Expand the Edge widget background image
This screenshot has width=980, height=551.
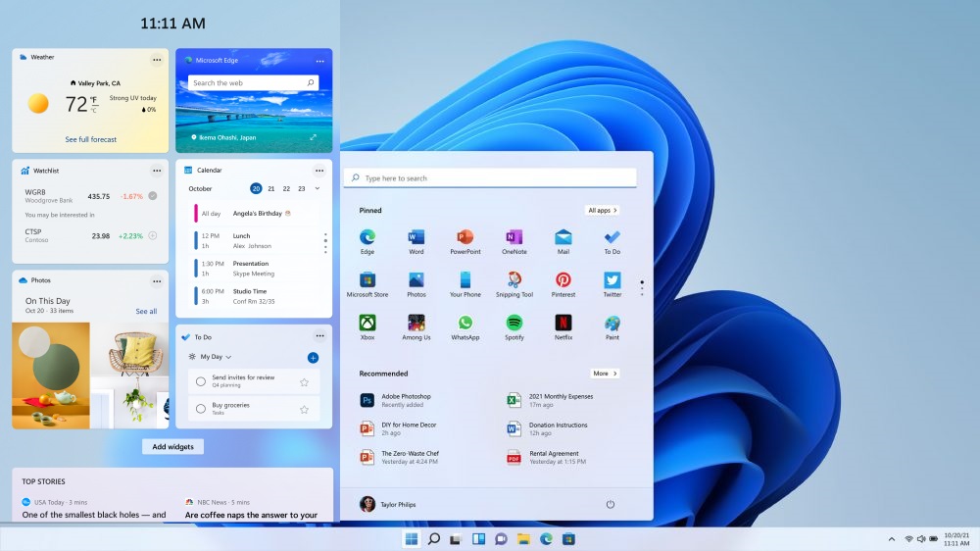(x=313, y=137)
